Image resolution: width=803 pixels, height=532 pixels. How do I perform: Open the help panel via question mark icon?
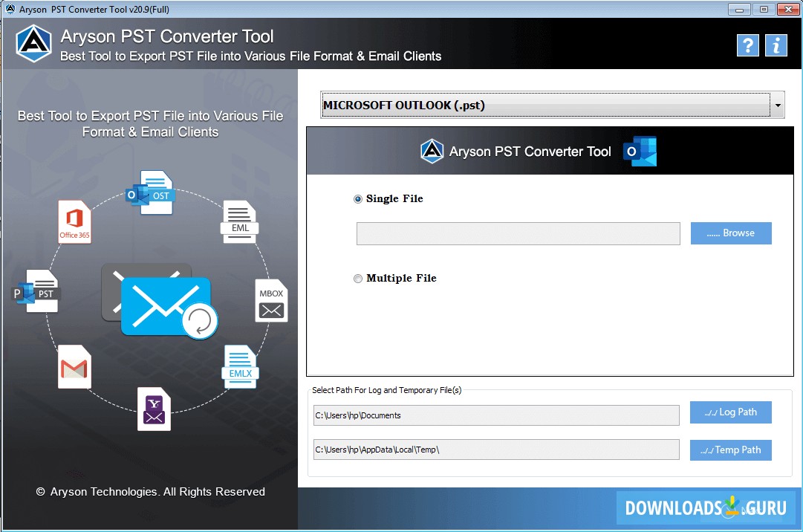(747, 45)
